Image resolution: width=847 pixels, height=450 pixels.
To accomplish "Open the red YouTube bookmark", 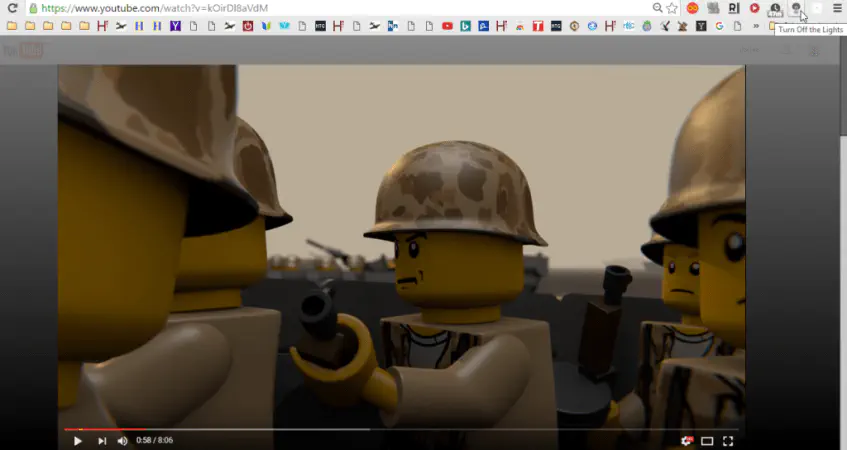I will pyautogui.click(x=447, y=26).
